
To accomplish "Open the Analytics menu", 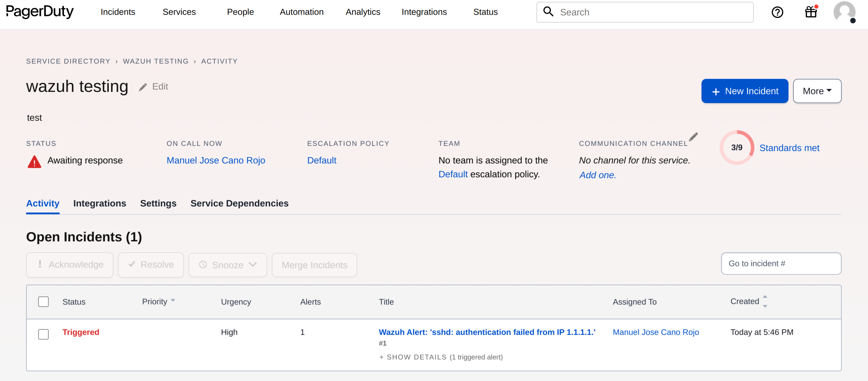I will click(363, 12).
